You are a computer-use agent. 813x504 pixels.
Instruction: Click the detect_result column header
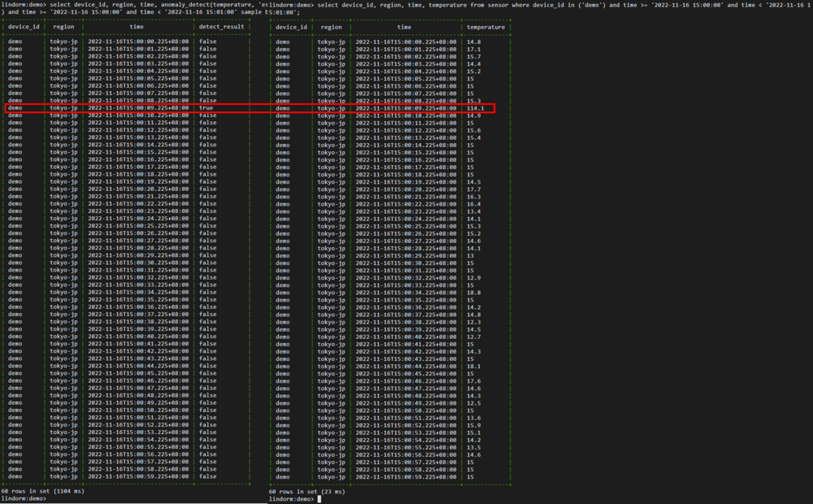point(221,27)
